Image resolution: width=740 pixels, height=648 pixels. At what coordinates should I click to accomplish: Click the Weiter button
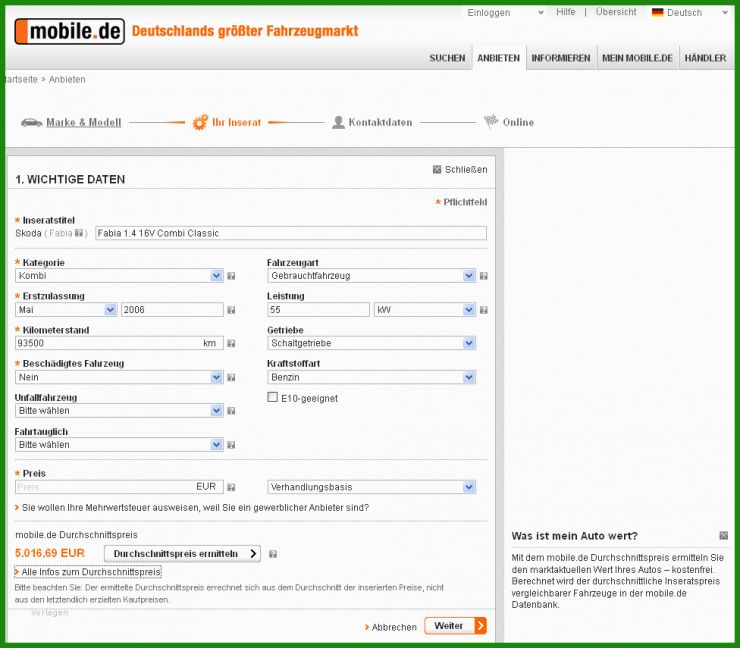(x=455, y=626)
